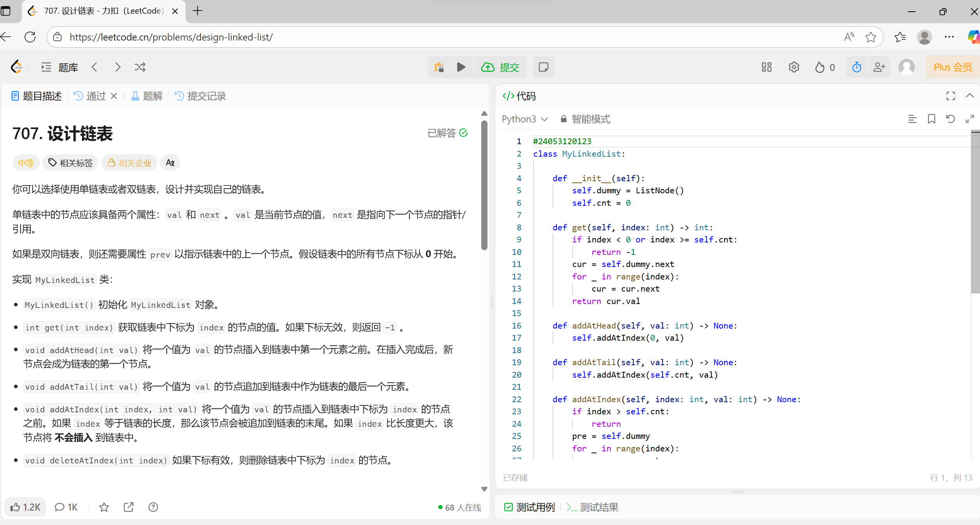The image size is (980, 525).
Task: Open the notes sticky icon
Action: (x=543, y=67)
